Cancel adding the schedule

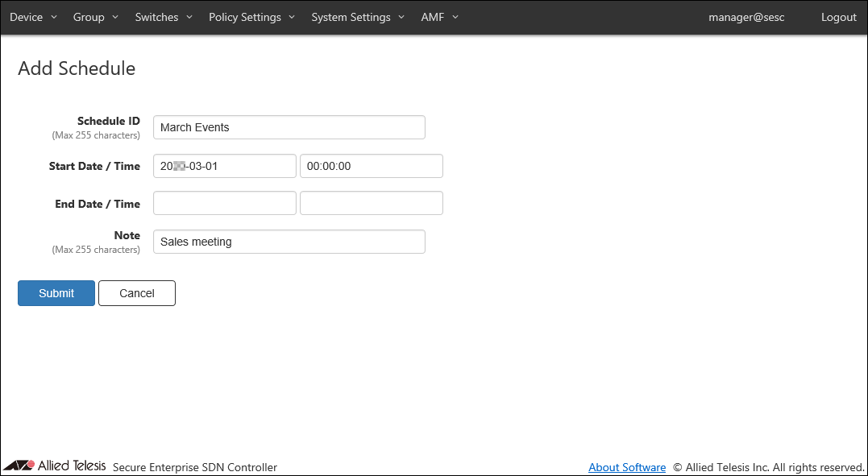tap(137, 293)
